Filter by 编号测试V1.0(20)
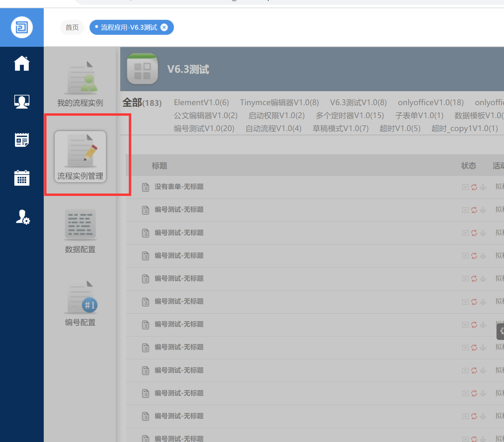 pyautogui.click(x=204, y=129)
